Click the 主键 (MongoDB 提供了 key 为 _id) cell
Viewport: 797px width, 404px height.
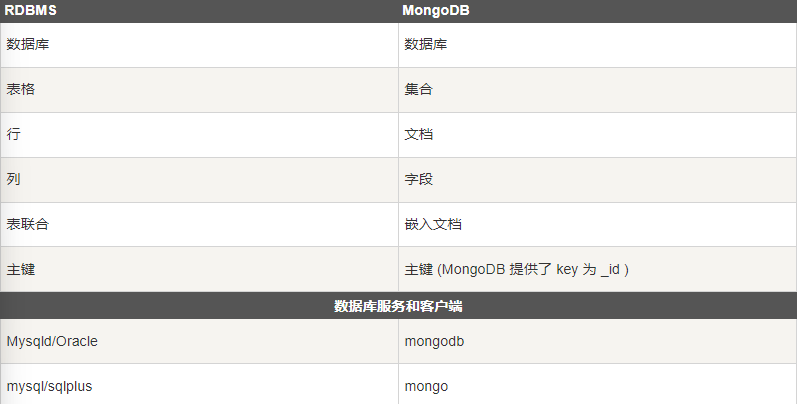tap(598, 269)
